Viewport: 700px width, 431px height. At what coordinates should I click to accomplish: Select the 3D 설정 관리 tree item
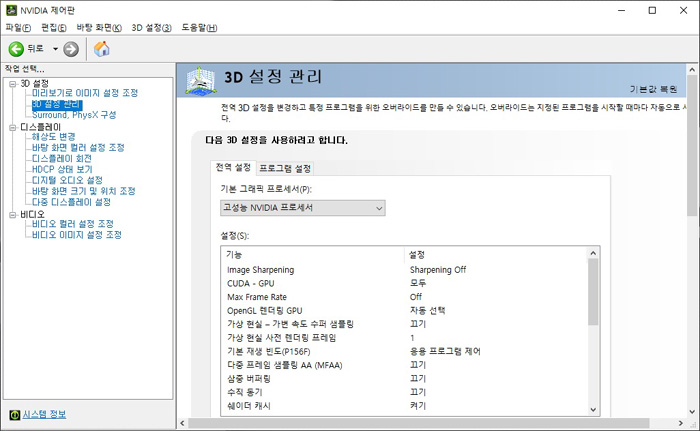click(x=57, y=104)
